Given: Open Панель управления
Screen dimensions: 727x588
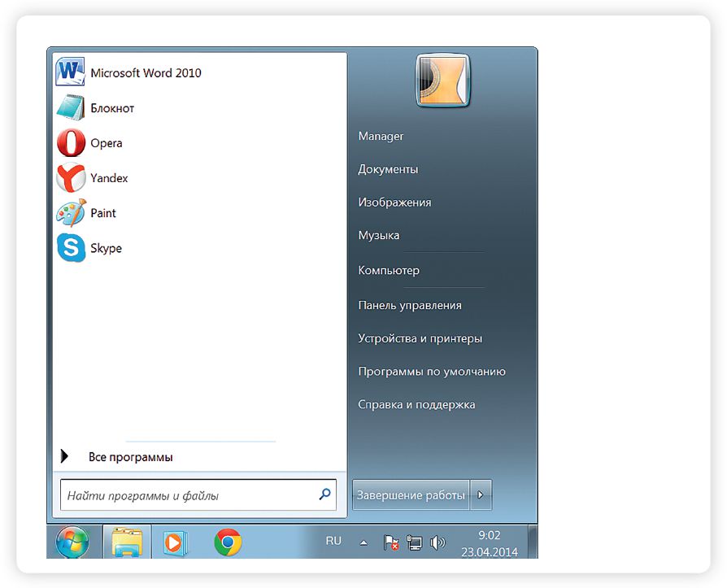Looking at the screenshot, I should (410, 305).
